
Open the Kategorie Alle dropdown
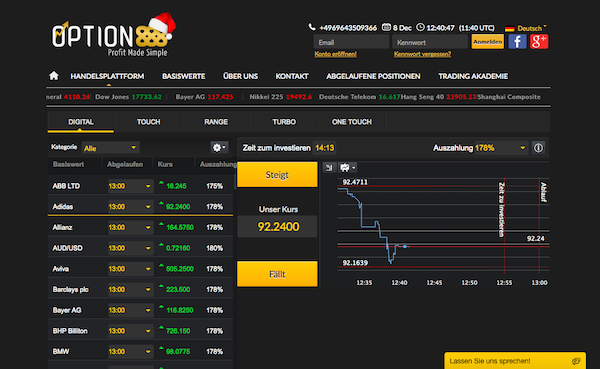tap(110, 148)
